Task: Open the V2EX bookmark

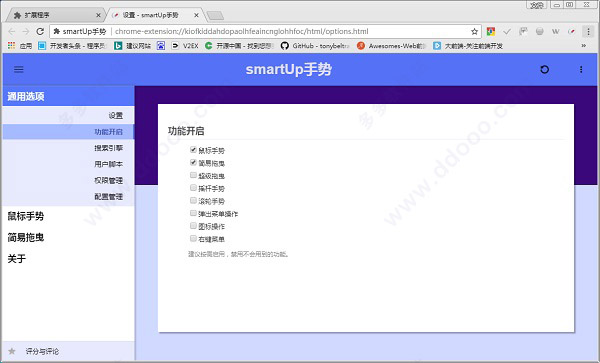Action: pos(185,46)
